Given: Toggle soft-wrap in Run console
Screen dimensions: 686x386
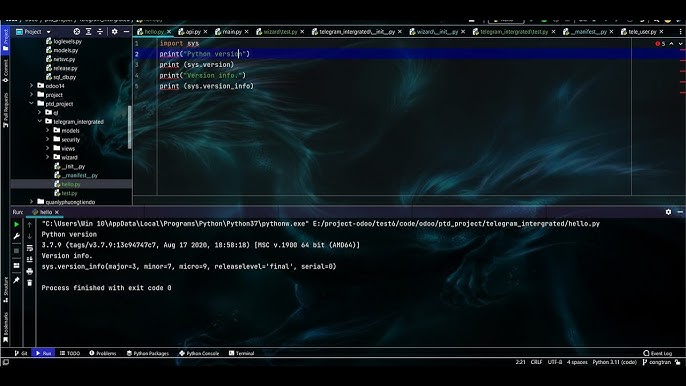Looking at the screenshot, I should click(29, 248).
